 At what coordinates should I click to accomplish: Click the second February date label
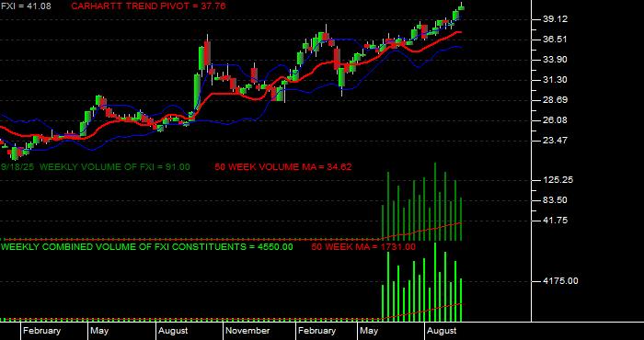coord(316,331)
